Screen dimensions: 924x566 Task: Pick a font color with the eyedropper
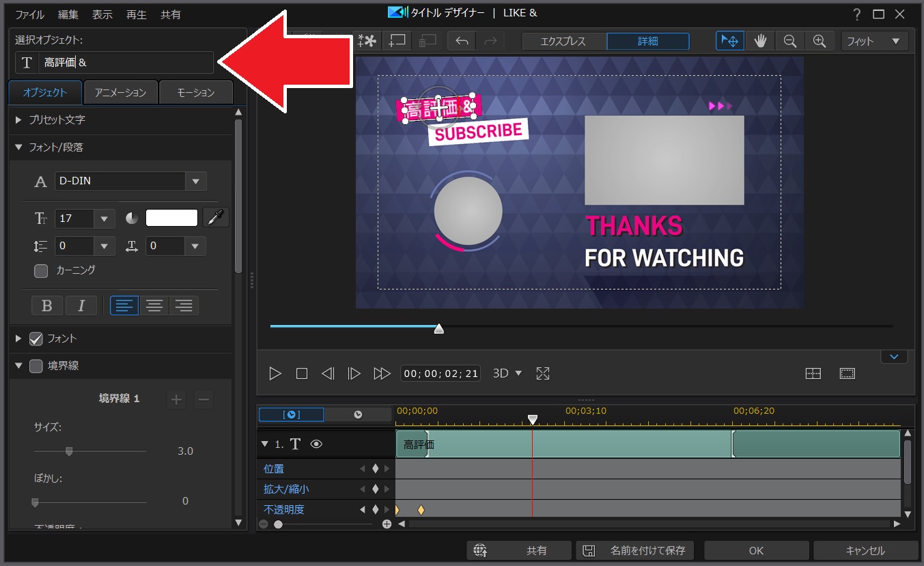(216, 218)
